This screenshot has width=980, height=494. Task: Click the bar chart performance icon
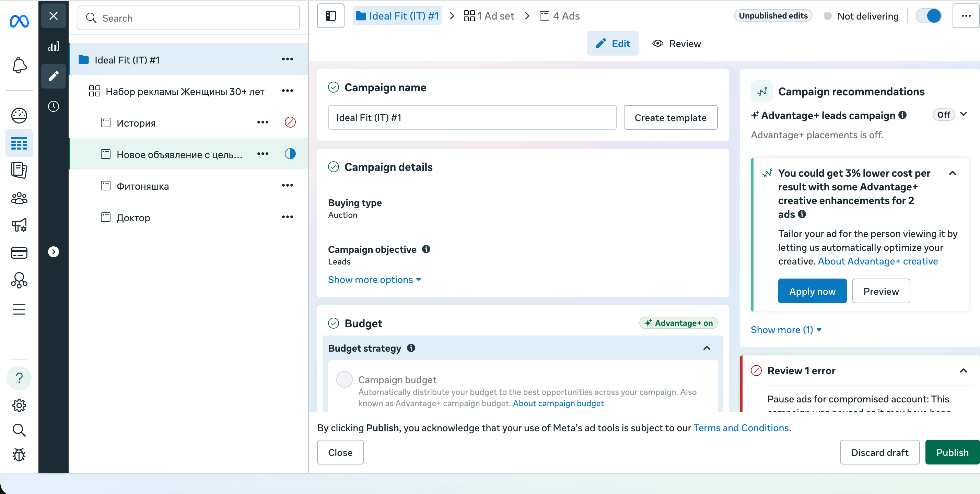click(53, 46)
